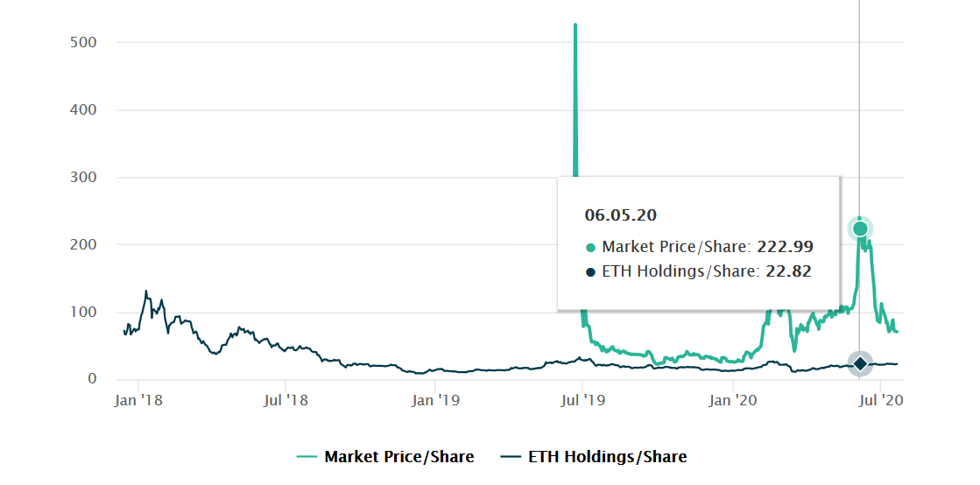980x485 pixels.
Task: Click the green bullet in the tooltip
Action: tap(590, 248)
